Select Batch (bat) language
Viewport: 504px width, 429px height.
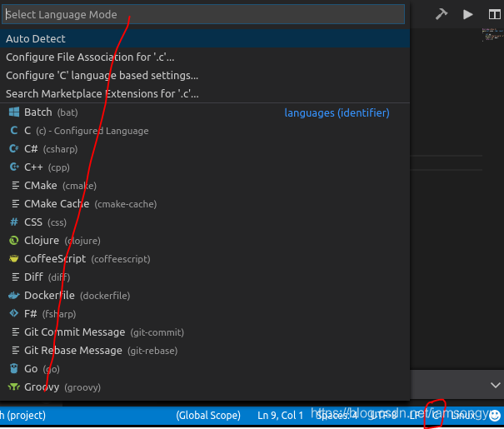point(205,112)
